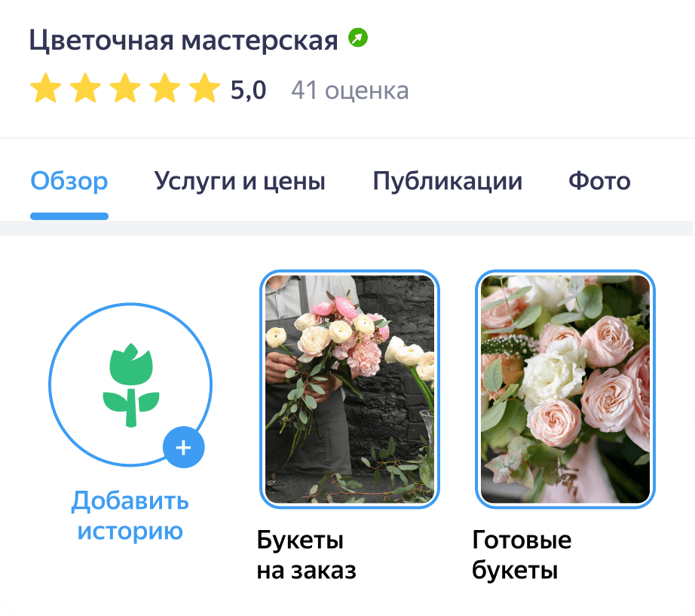Open the Букеты на заказ story thumbnail
695x616 pixels.
point(349,389)
